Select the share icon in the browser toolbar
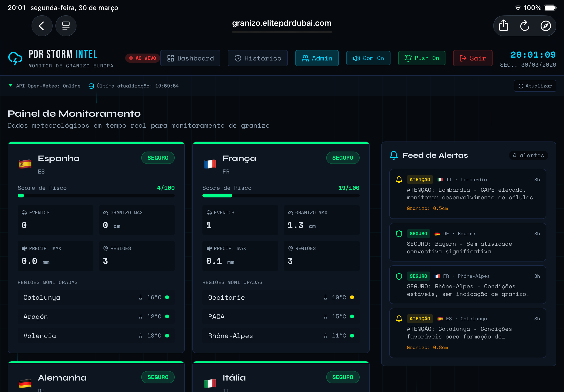The height and width of the screenshot is (392, 564). coord(504,26)
